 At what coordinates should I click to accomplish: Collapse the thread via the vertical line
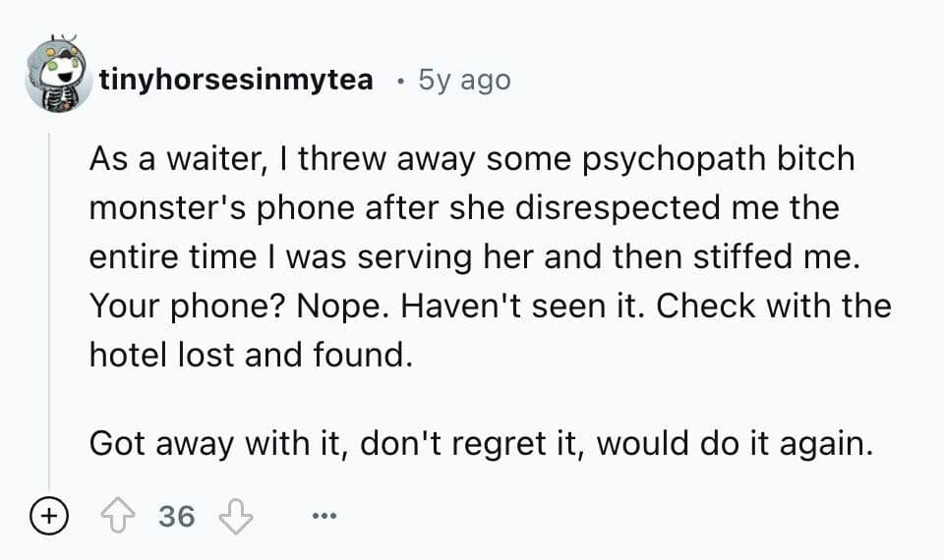coord(50,314)
